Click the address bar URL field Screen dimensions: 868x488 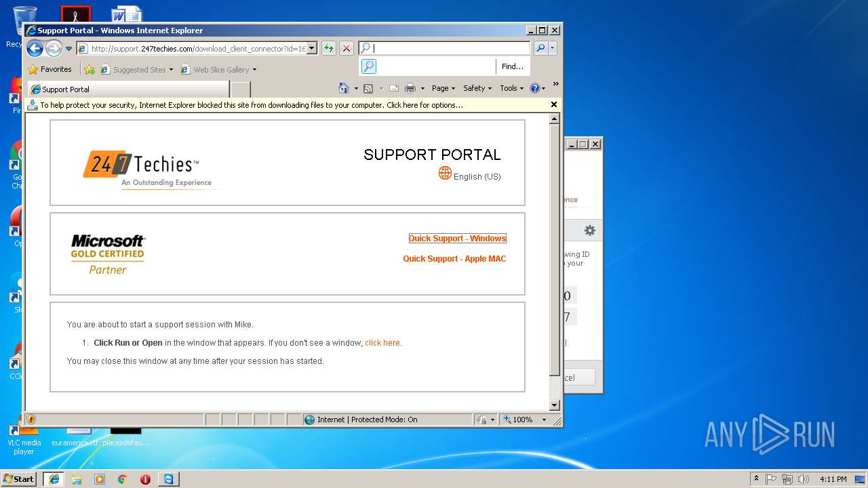[x=197, y=48]
